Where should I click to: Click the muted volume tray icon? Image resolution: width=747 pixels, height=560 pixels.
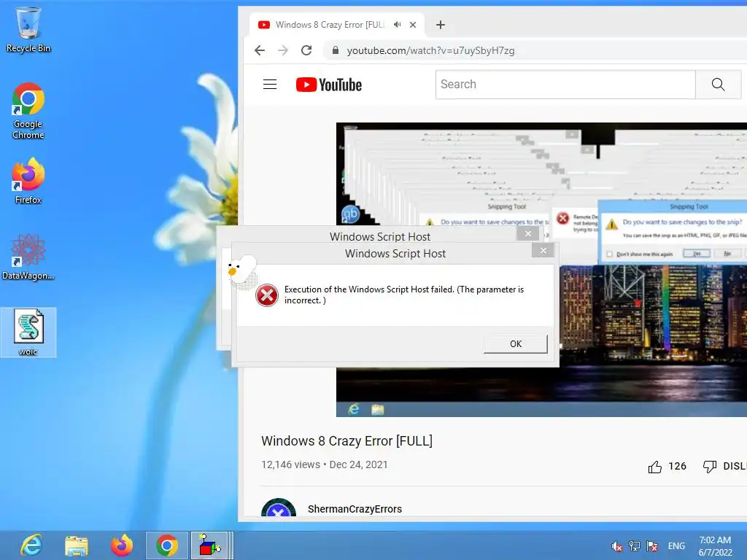617,545
